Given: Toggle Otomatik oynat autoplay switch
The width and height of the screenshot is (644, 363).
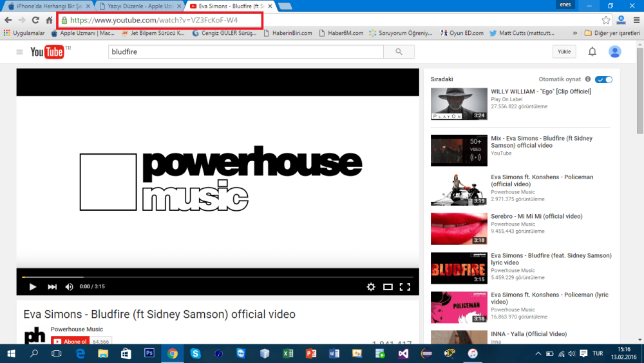Looking at the screenshot, I should [604, 79].
